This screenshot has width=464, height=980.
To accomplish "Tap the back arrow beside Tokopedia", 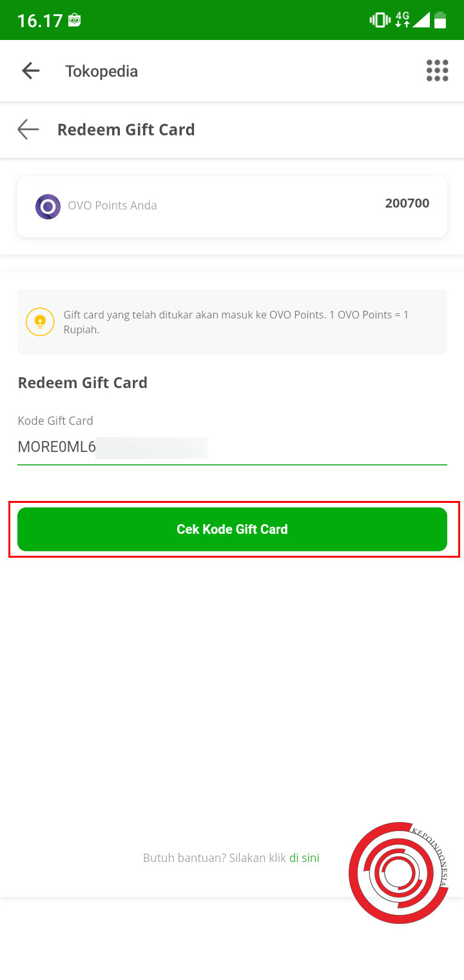I will pos(30,70).
